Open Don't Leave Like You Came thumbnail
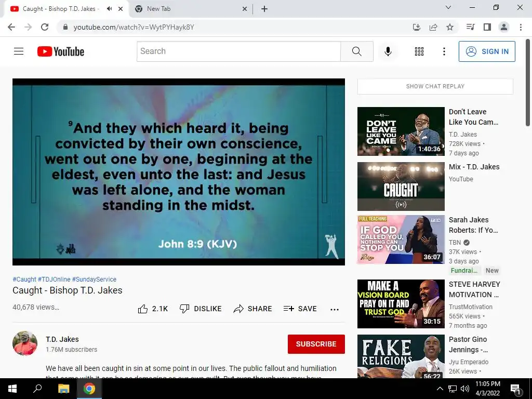 (401, 131)
